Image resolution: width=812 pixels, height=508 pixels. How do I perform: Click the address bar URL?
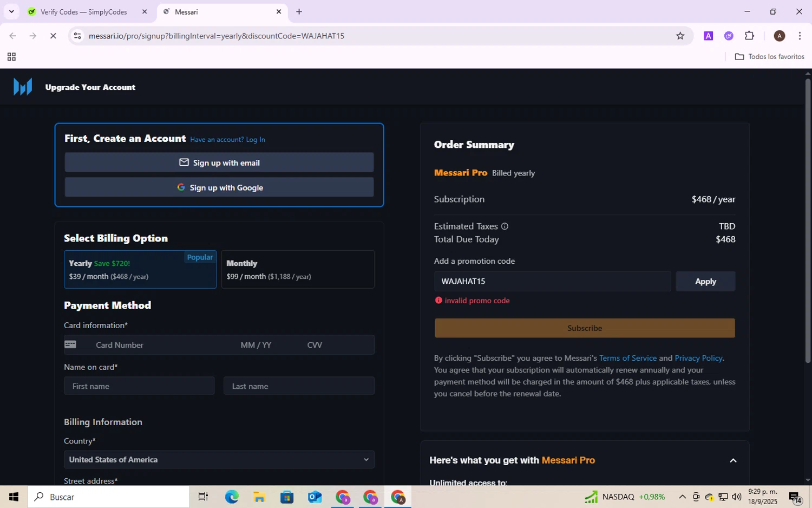coord(217,36)
